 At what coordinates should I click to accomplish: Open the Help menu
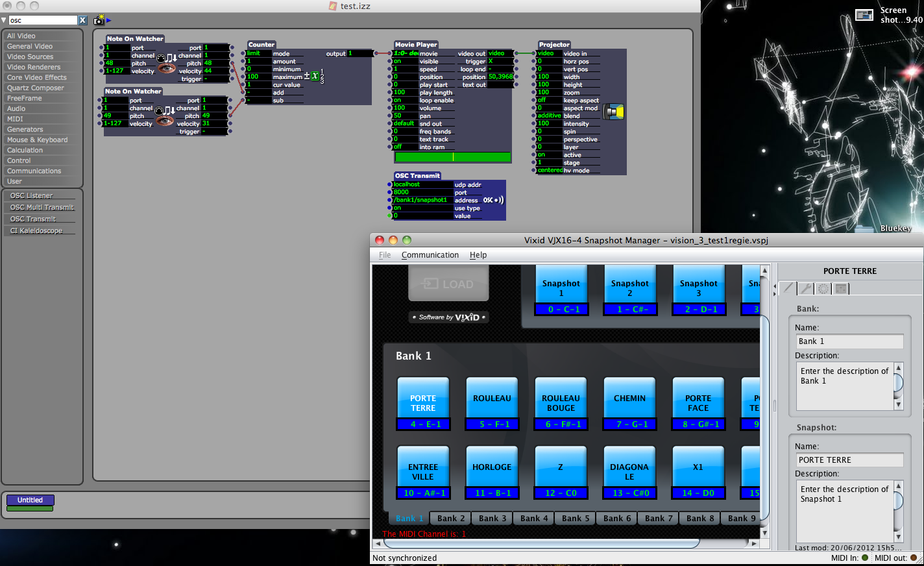pos(478,255)
